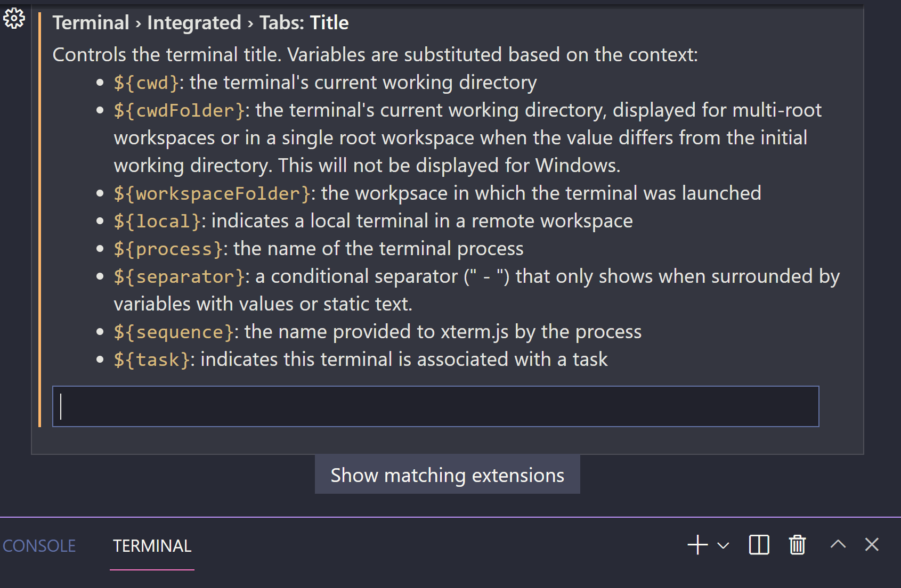Screen dimensions: 901x588
Task: Click the Terminal breadcrumb in the setting title
Action: point(91,22)
